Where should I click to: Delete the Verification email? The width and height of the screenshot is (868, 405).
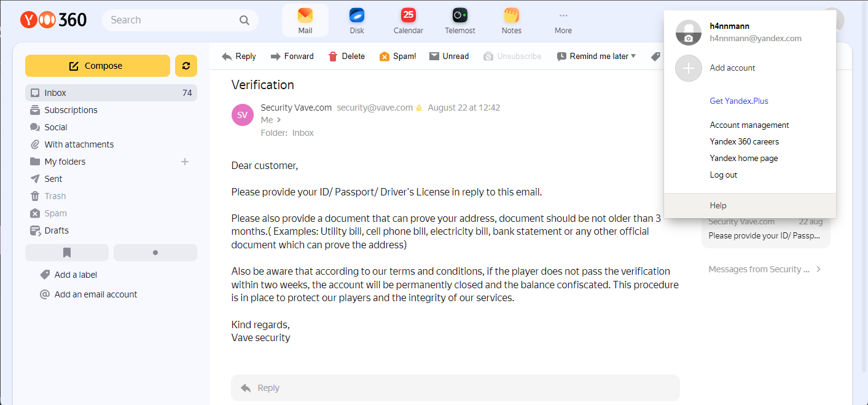346,57
